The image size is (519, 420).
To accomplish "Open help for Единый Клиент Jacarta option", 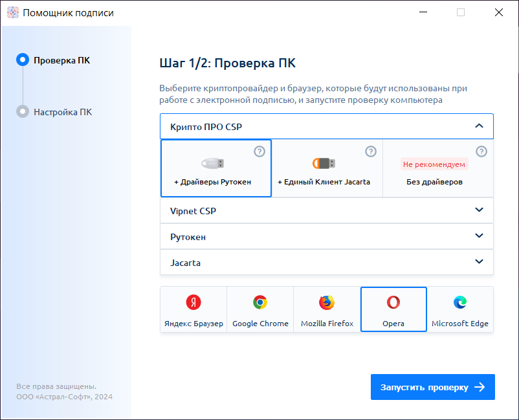I will pos(371,151).
